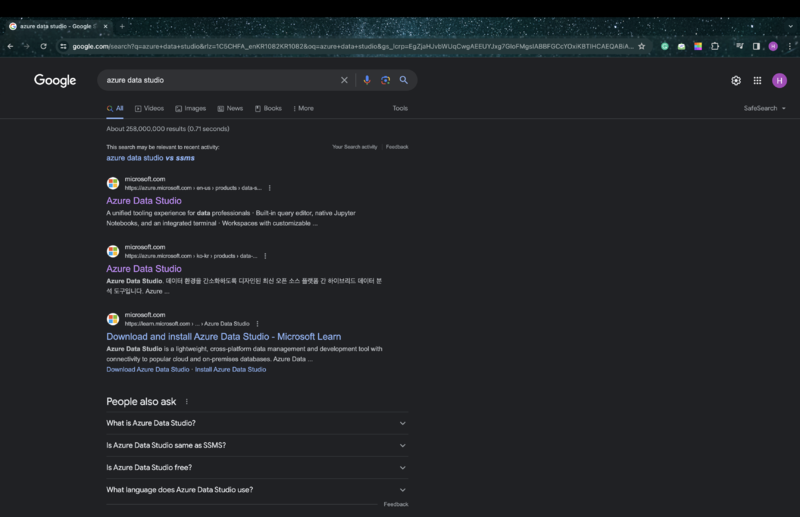Open three-dot menu for first microsoft.com result
Screen dimensions: 800x517
tap(270, 188)
